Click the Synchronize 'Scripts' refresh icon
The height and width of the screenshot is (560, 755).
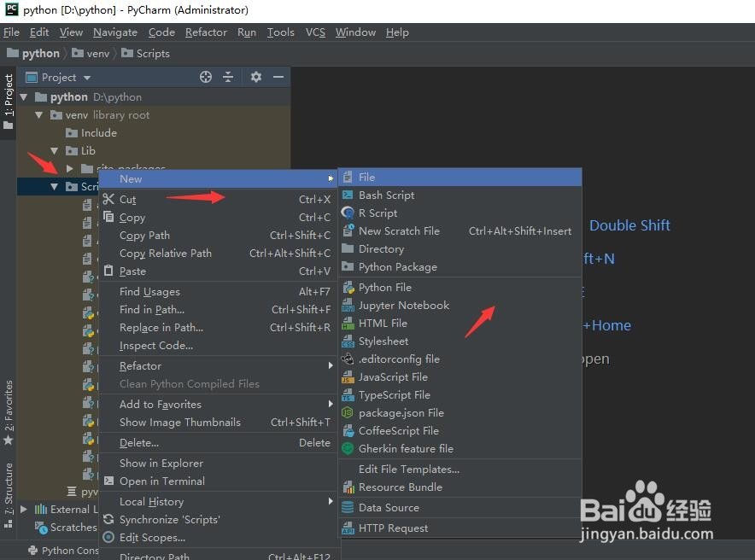(108, 519)
